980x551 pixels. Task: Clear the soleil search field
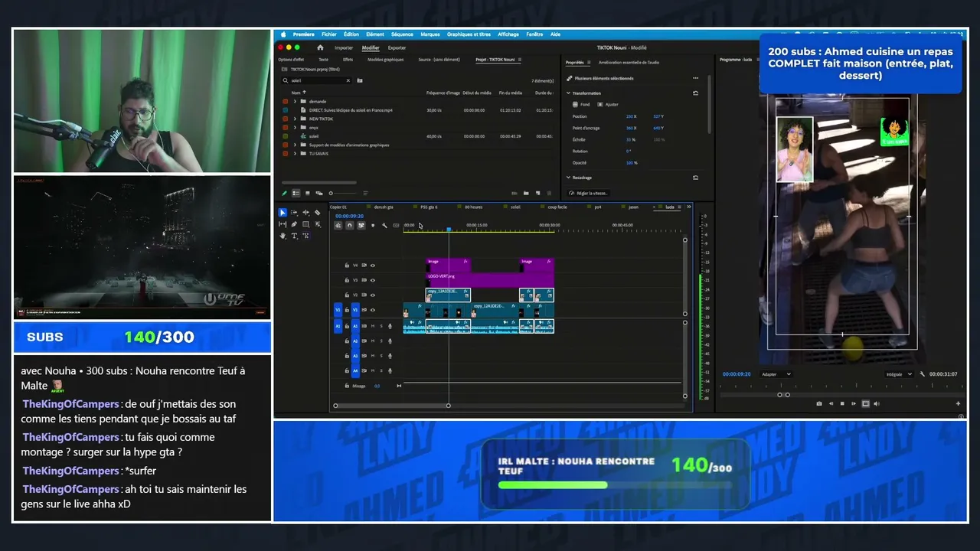click(x=348, y=80)
